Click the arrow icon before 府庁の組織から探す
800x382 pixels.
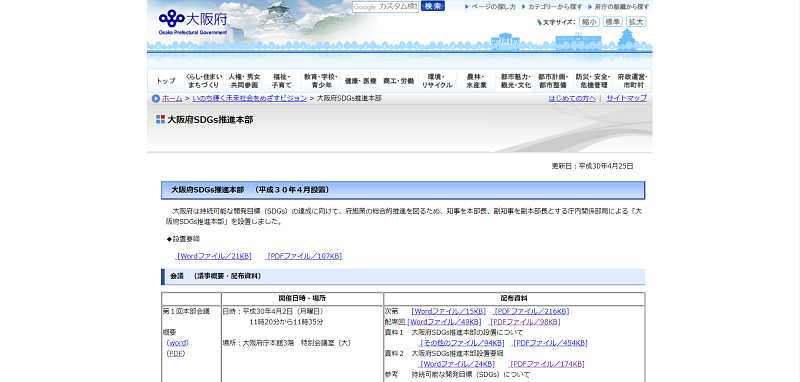590,7
